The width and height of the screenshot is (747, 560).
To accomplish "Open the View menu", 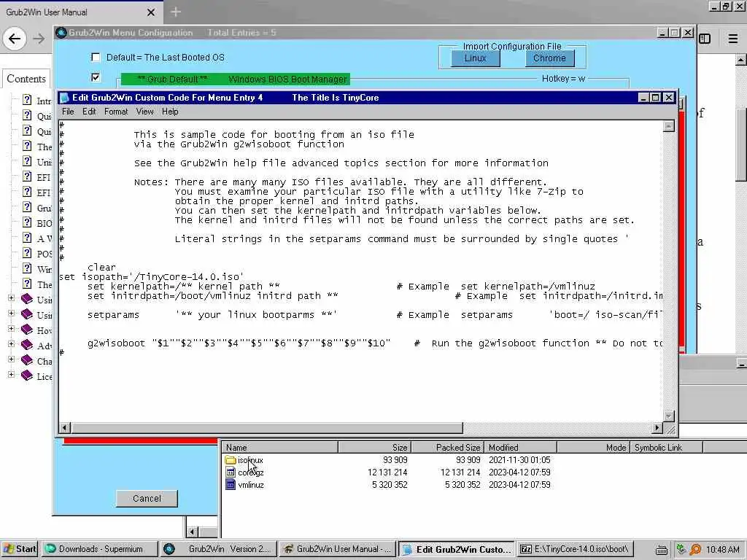I will [145, 112].
